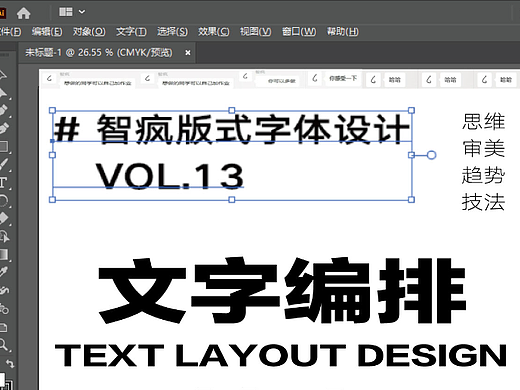The width and height of the screenshot is (520, 390).
Task: Click the word '思维' on the artboard
Action: (x=483, y=121)
